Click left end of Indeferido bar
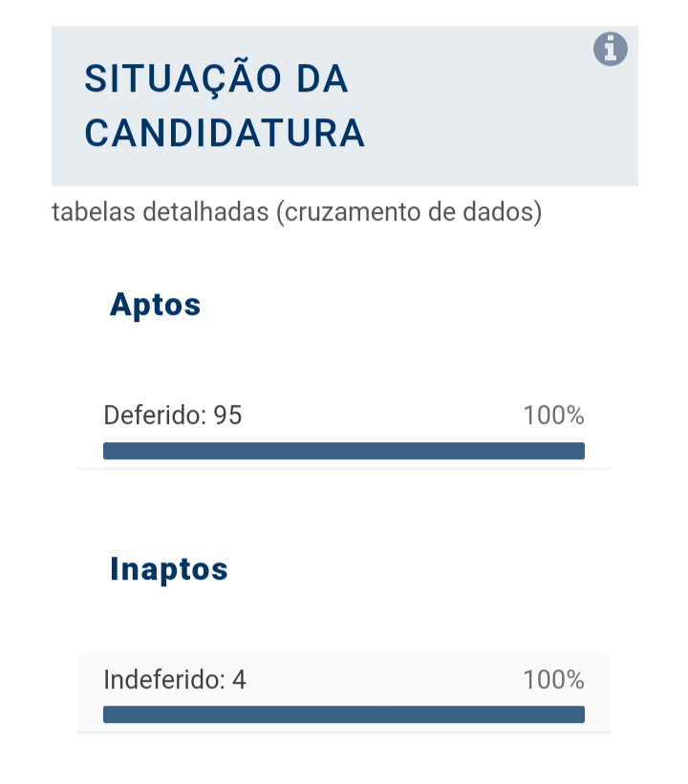Viewport: 688px width, 784px height. pos(109,714)
